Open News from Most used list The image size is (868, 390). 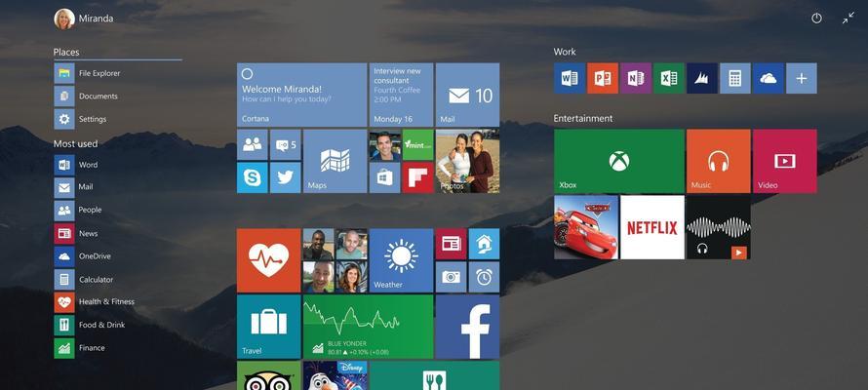[76, 233]
